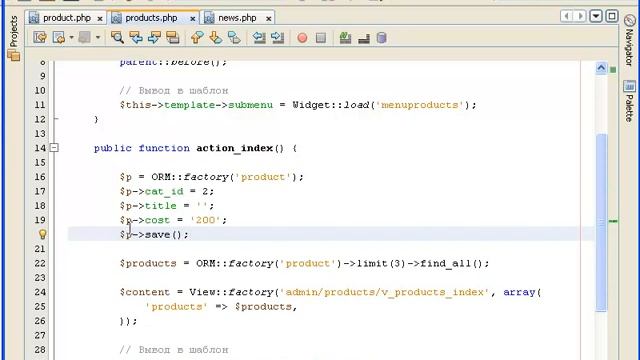Find next occurrence in editor toolbar
The height and width of the screenshot is (360, 640).
(154, 38)
